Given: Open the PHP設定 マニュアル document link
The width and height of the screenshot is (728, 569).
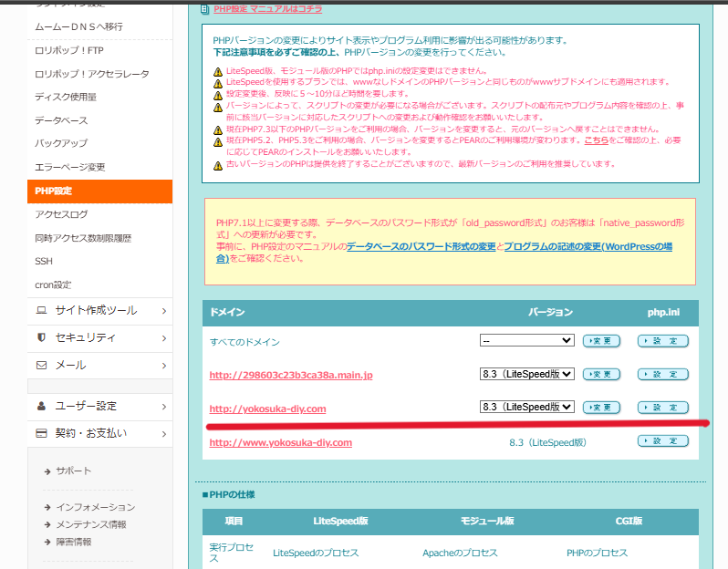Looking at the screenshot, I should point(266,9).
